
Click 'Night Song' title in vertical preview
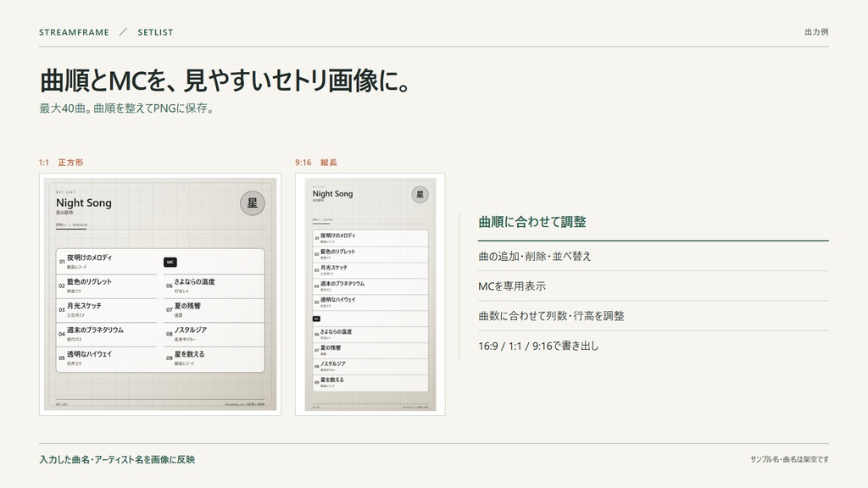332,194
